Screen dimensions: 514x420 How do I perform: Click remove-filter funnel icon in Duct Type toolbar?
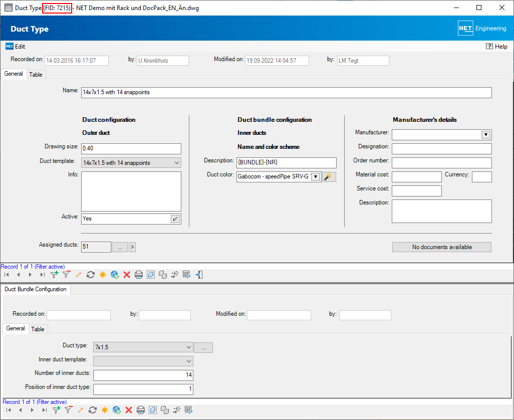click(x=67, y=275)
